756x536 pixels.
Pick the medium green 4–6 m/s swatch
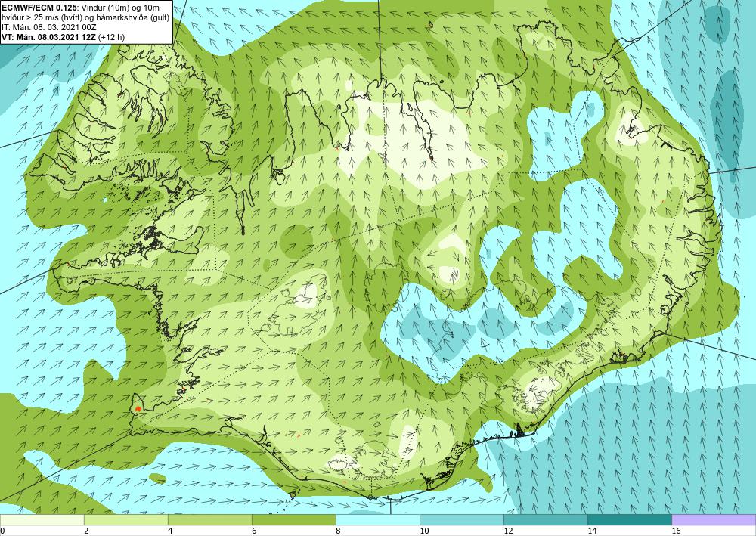pos(209,519)
